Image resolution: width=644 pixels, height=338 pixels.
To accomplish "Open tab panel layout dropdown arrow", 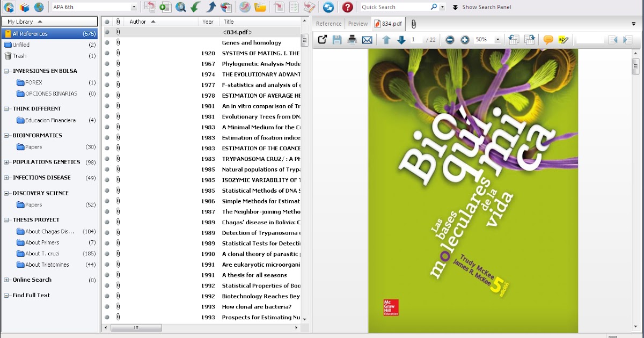I will 634,24.
